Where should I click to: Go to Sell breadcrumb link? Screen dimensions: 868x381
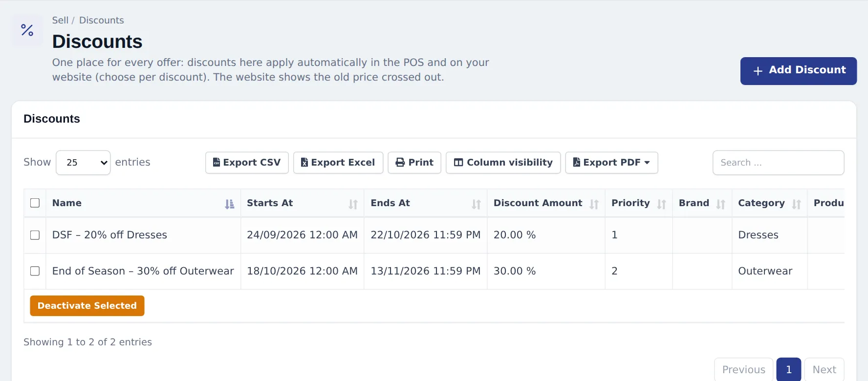click(60, 20)
